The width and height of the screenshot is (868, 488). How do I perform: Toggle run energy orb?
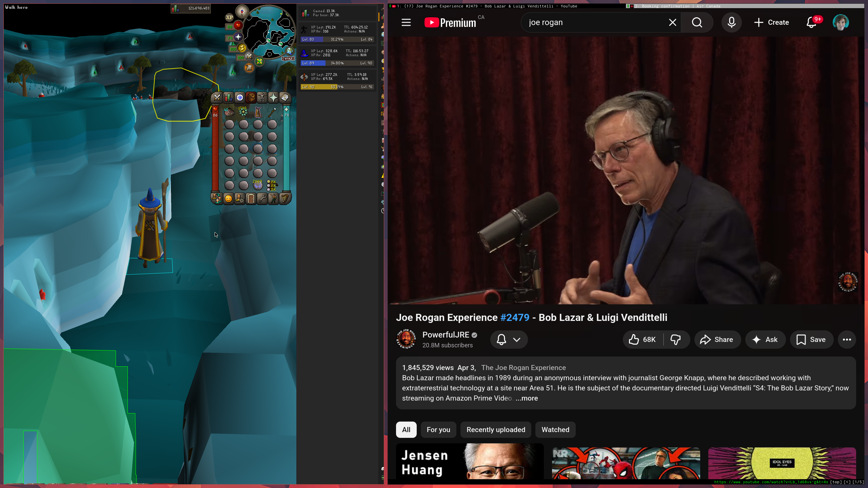tap(241, 48)
